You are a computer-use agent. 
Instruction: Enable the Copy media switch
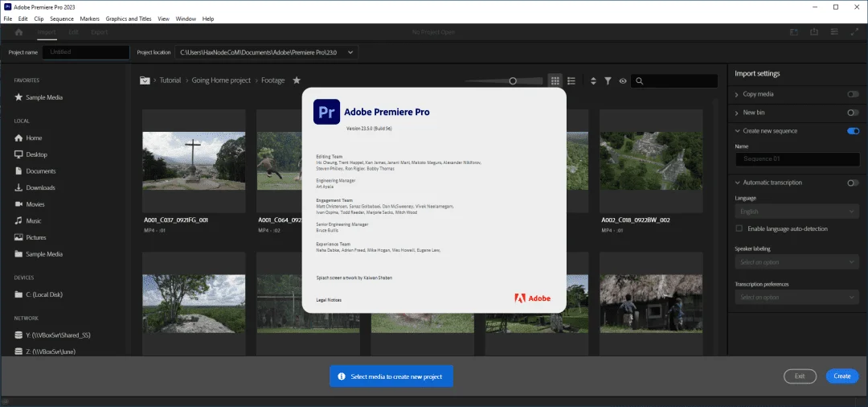pyautogui.click(x=853, y=94)
